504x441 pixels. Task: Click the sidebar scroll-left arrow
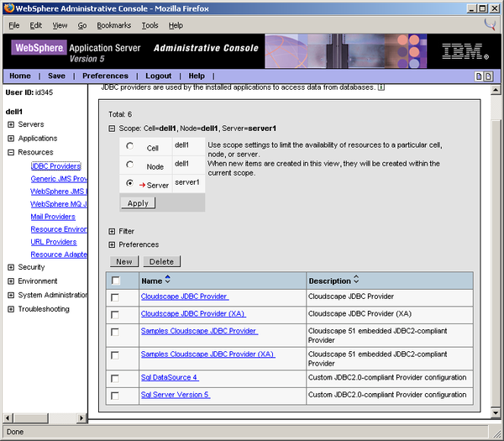pyautogui.click(x=8, y=417)
